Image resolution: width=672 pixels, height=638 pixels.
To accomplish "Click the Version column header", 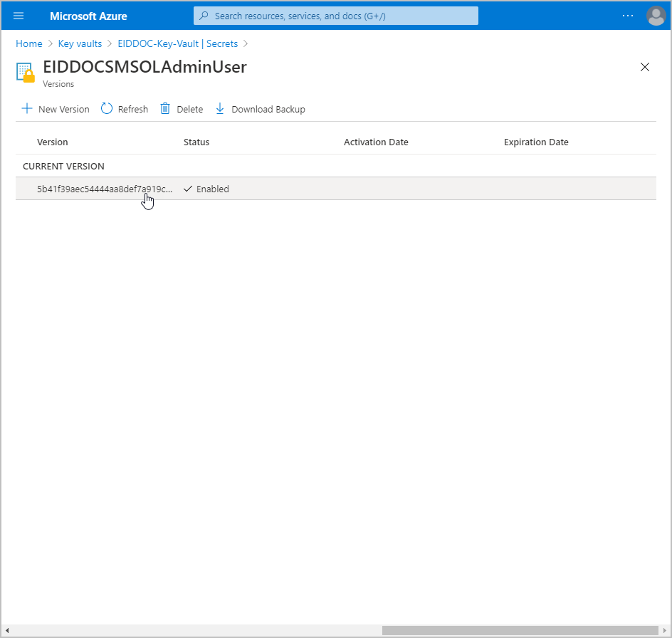I will (53, 142).
